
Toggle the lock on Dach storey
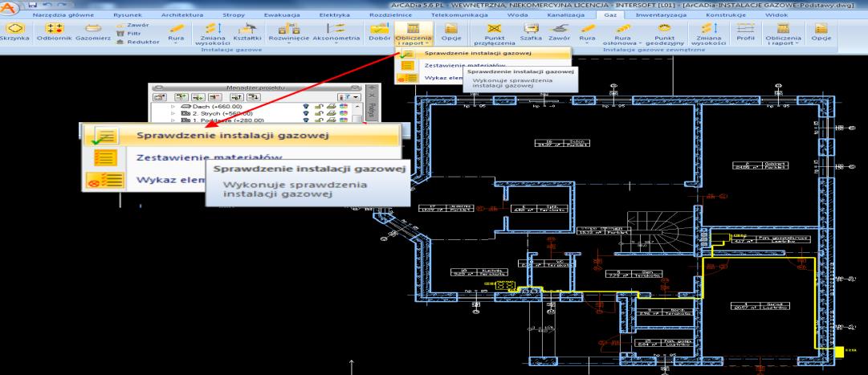pos(319,106)
